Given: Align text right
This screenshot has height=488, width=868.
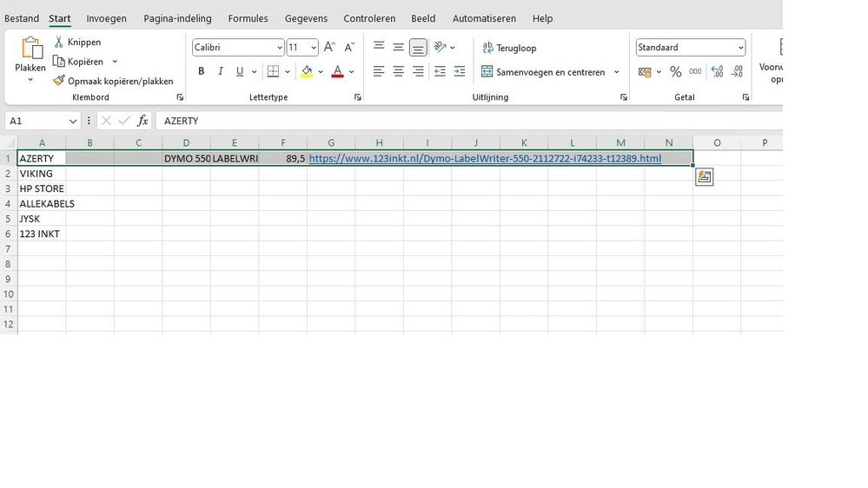Looking at the screenshot, I should (x=418, y=71).
